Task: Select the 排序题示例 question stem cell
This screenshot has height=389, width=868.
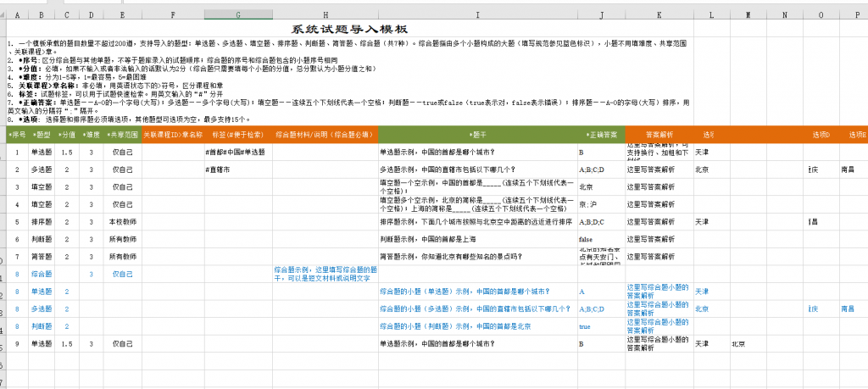Action: click(x=478, y=222)
